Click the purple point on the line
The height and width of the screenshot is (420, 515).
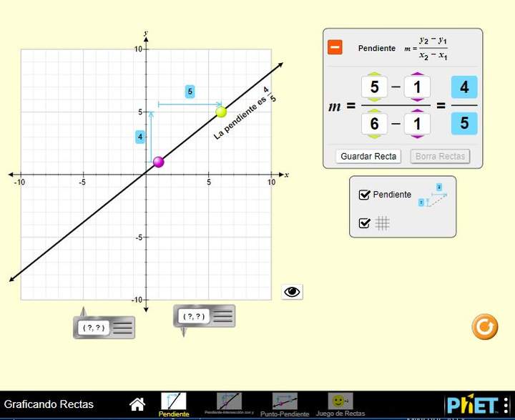tap(159, 162)
